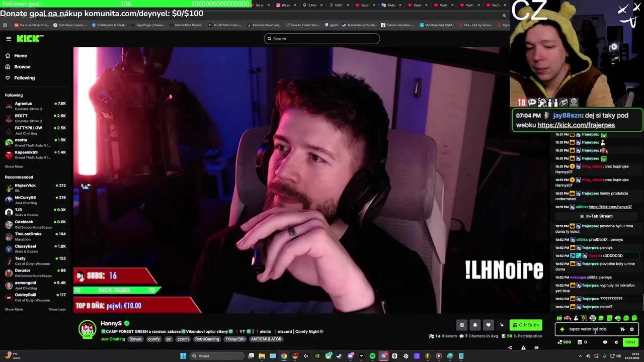Image resolution: width=644 pixels, height=362 pixels.
Task: Open the theatre layout icon button
Action: click(x=462, y=325)
